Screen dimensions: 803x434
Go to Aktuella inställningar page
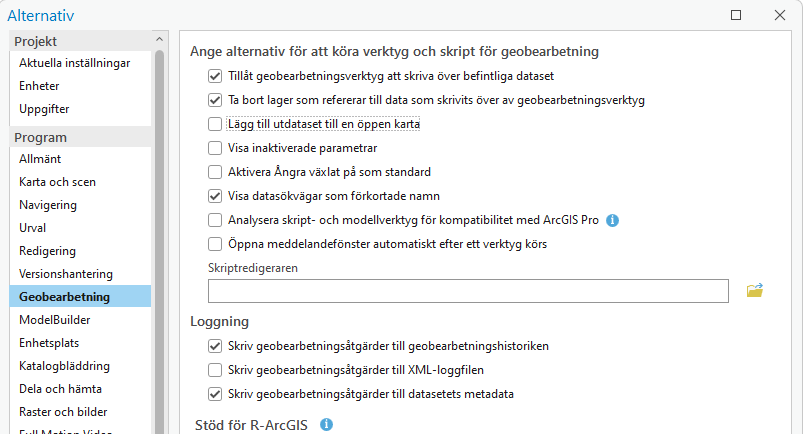point(75,63)
